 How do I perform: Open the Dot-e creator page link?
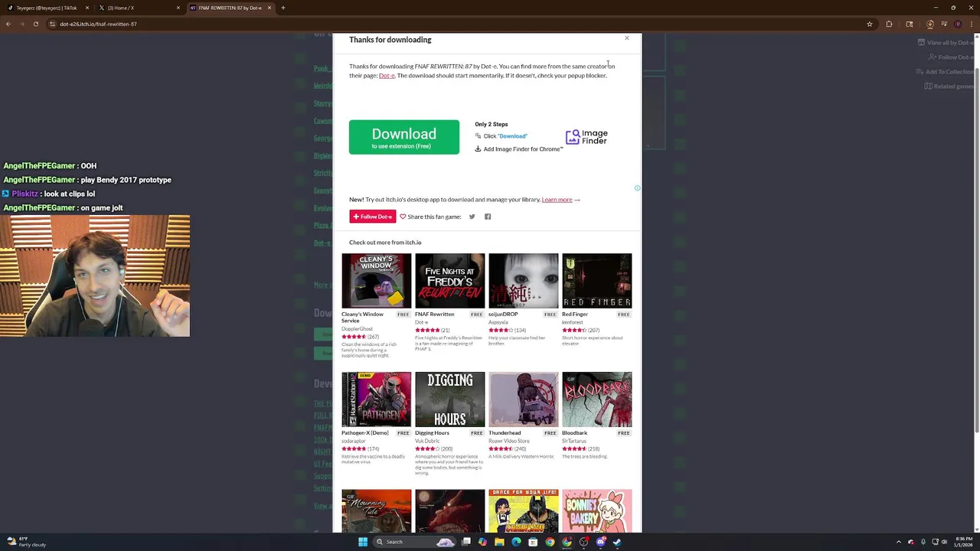click(387, 76)
